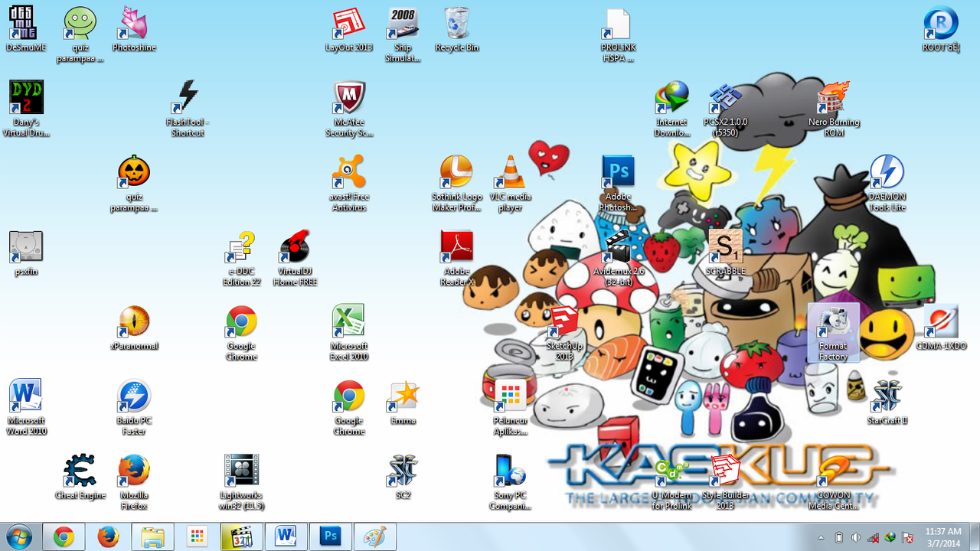Click the Show desktop strip in taskbar

975,537
